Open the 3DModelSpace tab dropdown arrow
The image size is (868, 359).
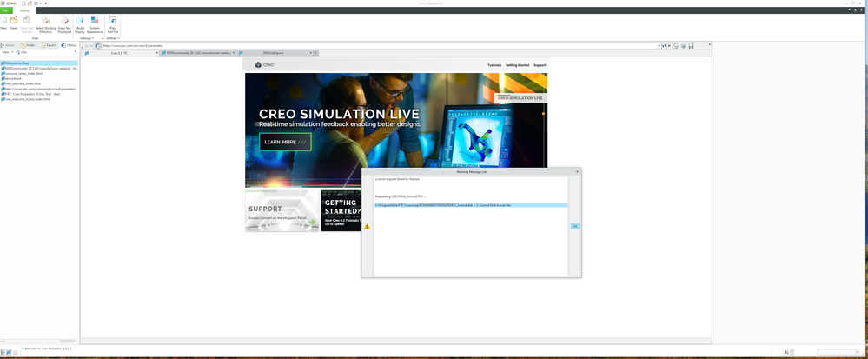coord(310,53)
